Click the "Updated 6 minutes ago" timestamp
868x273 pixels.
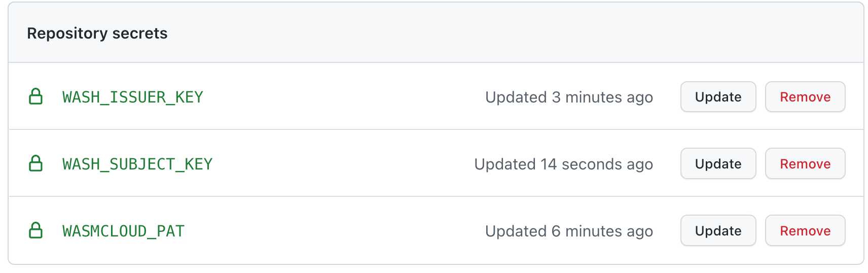point(569,231)
